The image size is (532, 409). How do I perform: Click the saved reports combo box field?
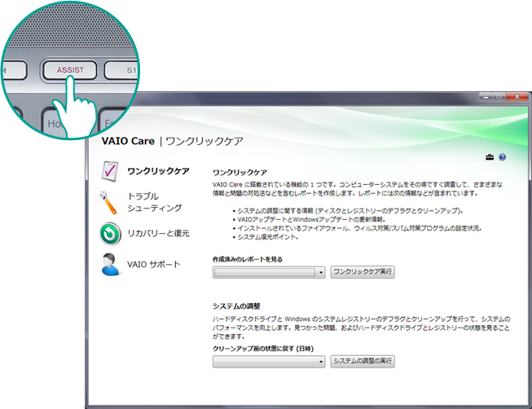pos(265,272)
